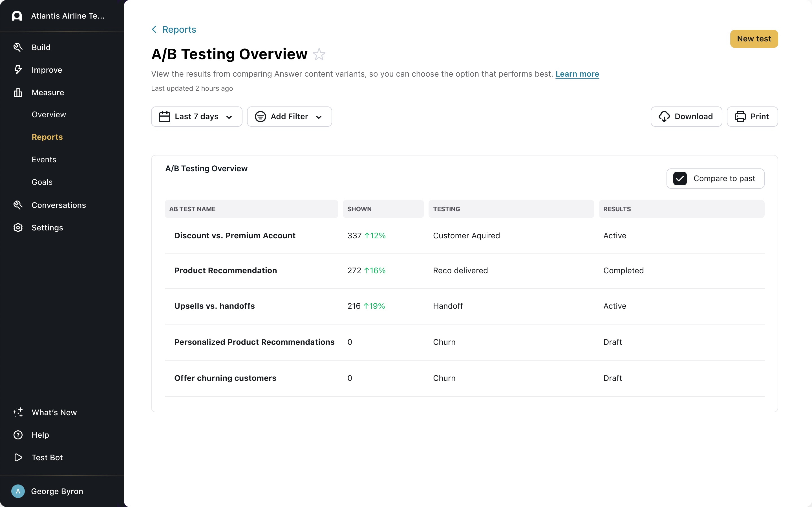812x507 pixels.
Task: Open Overview under Measure
Action: 49,115
